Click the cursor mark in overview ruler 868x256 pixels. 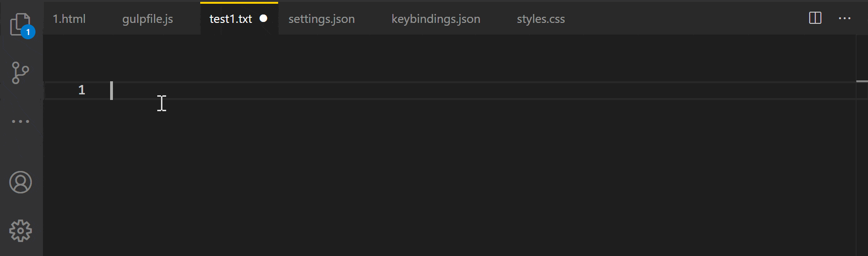coord(862,81)
